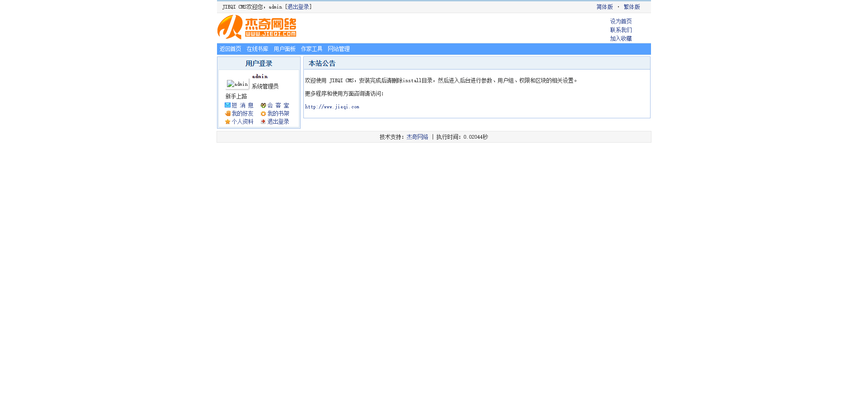
Task: Go to 用户面板 in the navigation bar
Action: (x=284, y=49)
